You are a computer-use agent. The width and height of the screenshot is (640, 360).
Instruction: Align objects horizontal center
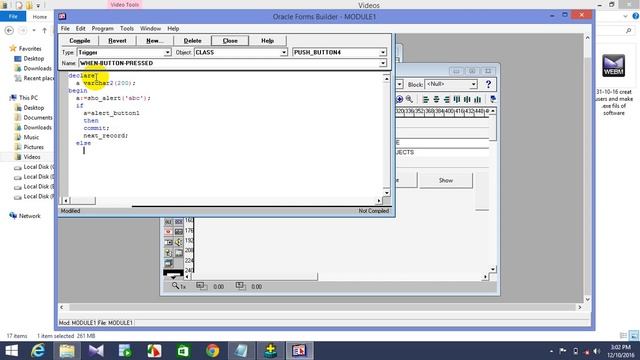pyautogui.click(x=436, y=99)
